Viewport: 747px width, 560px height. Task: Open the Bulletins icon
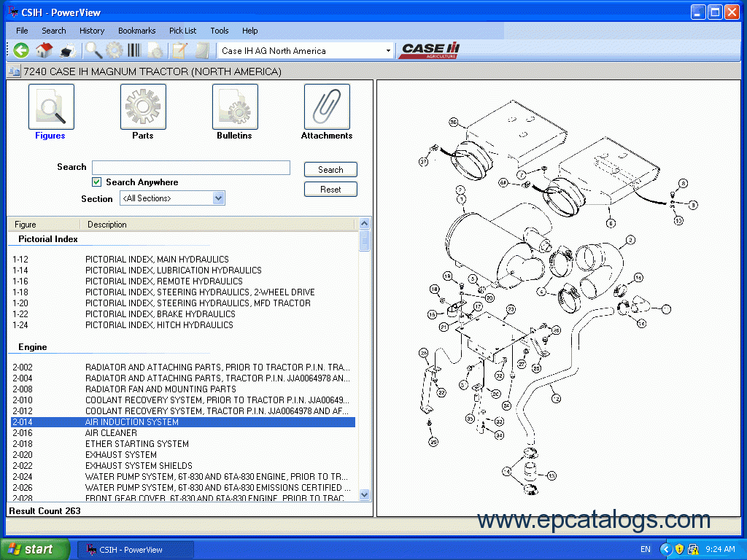click(234, 107)
